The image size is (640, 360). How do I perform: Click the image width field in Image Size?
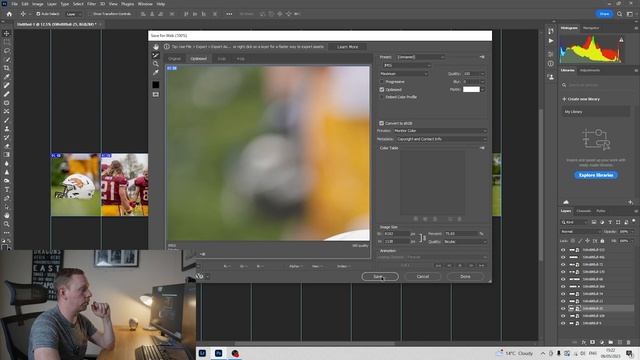(x=396, y=234)
